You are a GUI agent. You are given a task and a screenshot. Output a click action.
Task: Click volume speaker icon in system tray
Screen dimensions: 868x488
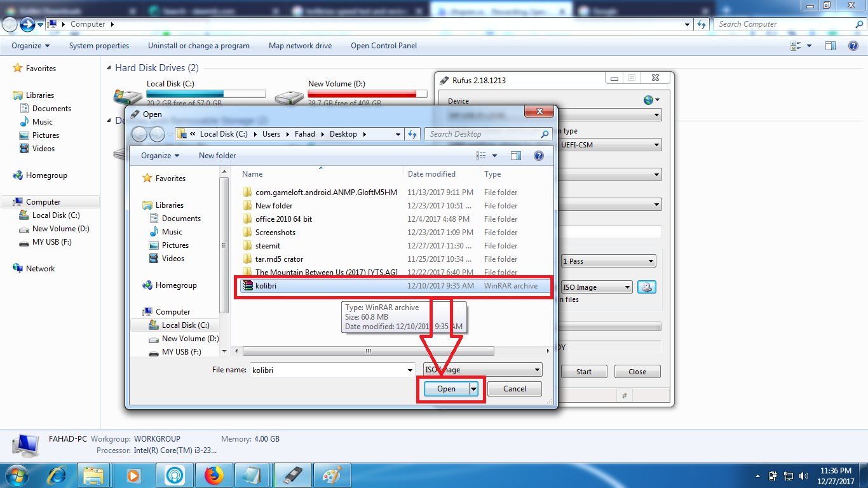803,475
